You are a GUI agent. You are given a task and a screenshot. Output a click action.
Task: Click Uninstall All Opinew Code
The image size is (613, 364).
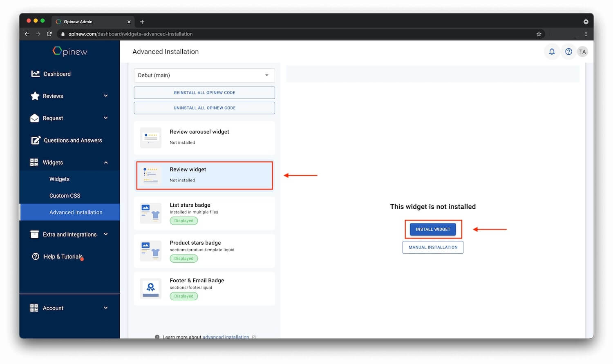pos(204,108)
